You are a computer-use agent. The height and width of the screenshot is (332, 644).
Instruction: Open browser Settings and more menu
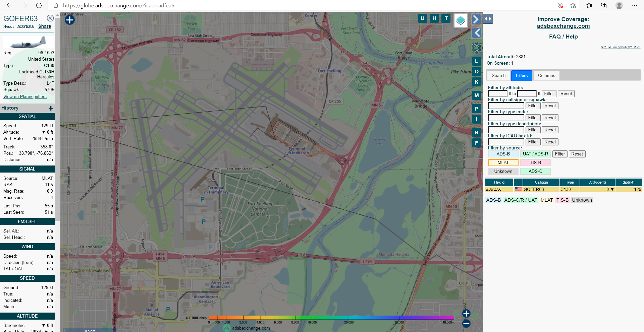coord(634,5)
